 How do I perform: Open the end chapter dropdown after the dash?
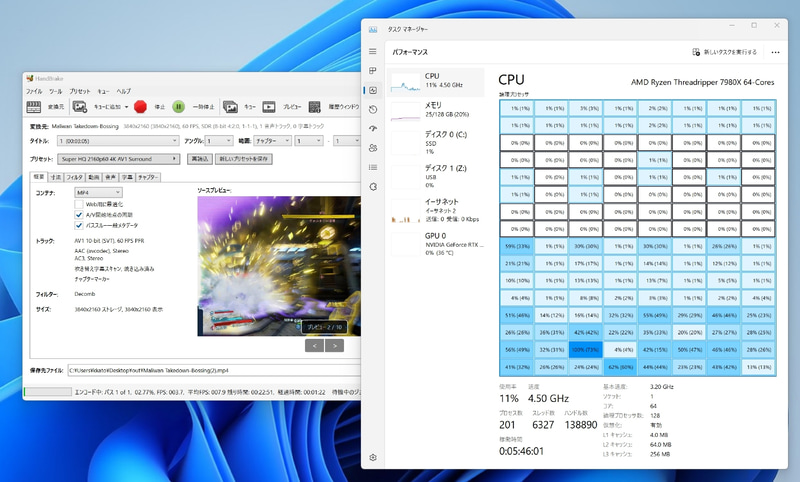coord(347,141)
